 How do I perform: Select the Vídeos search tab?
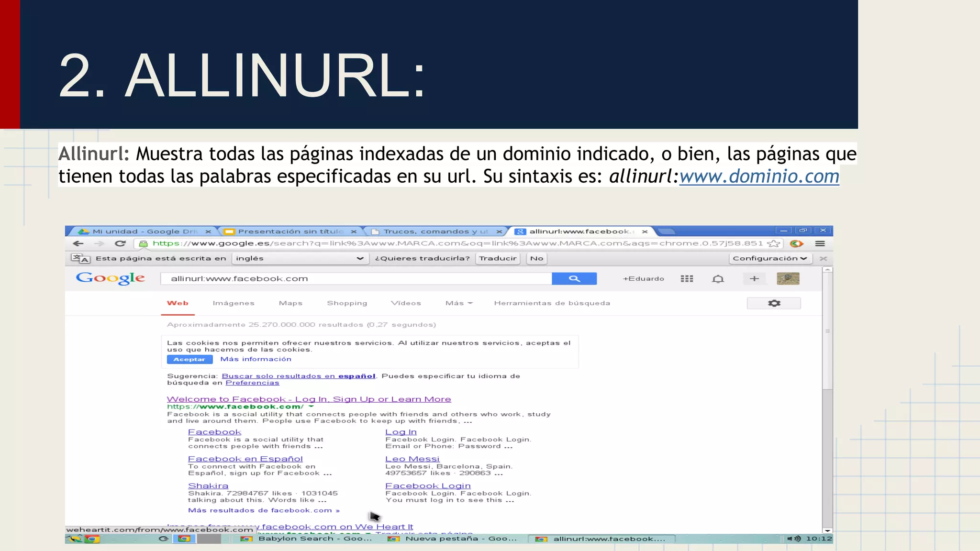(406, 303)
